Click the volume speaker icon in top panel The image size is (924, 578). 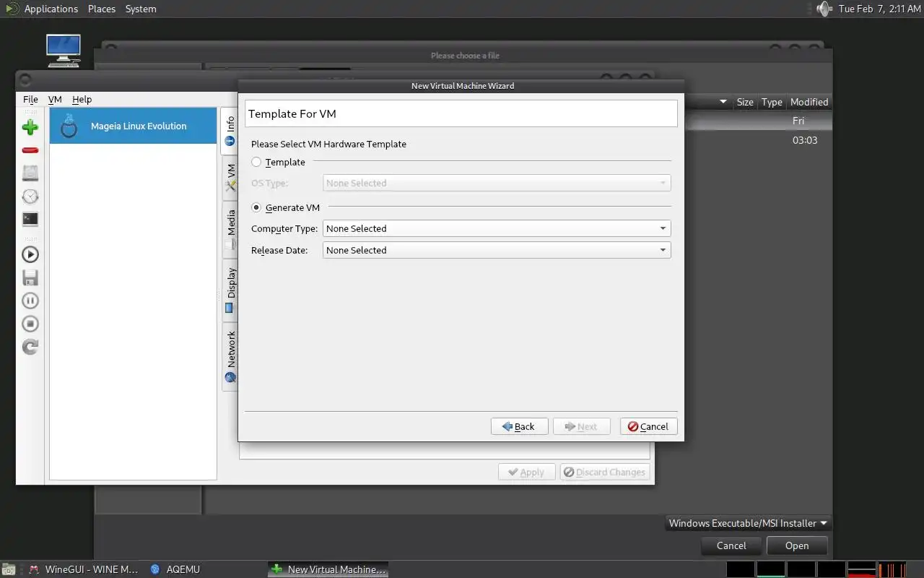[x=824, y=9]
